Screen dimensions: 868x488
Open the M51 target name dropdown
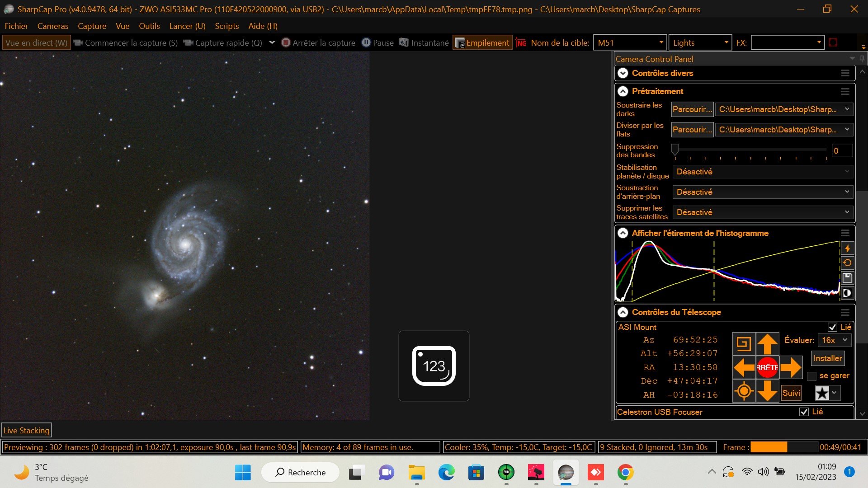click(x=661, y=43)
